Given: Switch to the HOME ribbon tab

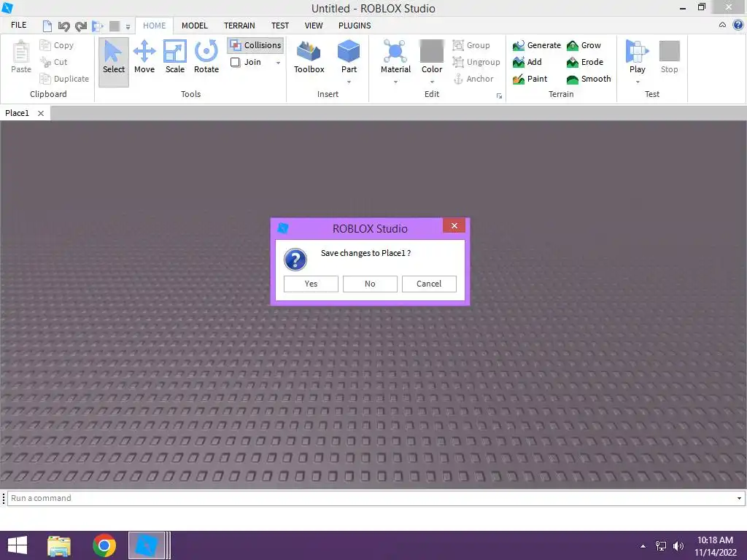Looking at the screenshot, I should coord(155,26).
